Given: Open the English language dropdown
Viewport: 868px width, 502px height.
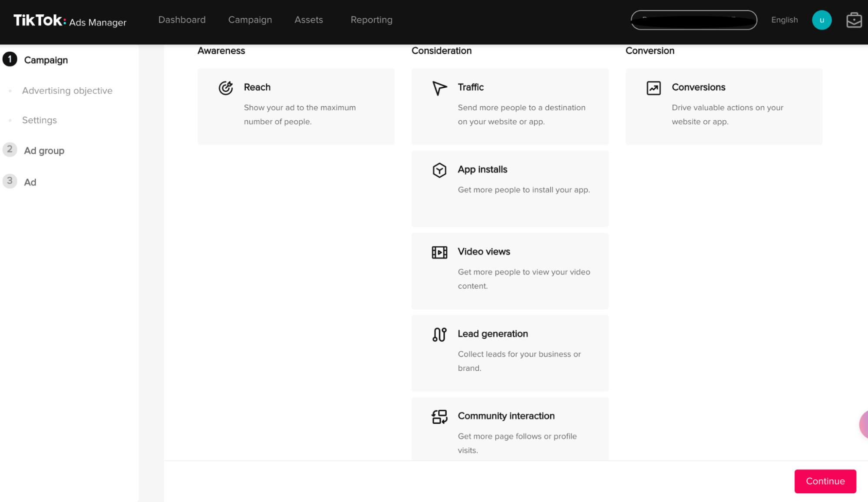Looking at the screenshot, I should [784, 20].
